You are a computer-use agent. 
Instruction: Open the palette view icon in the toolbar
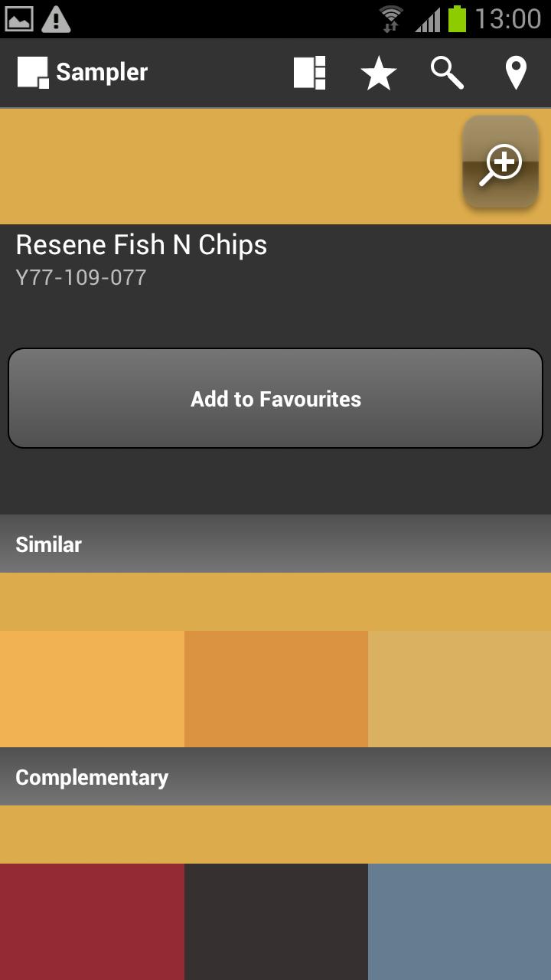click(309, 72)
